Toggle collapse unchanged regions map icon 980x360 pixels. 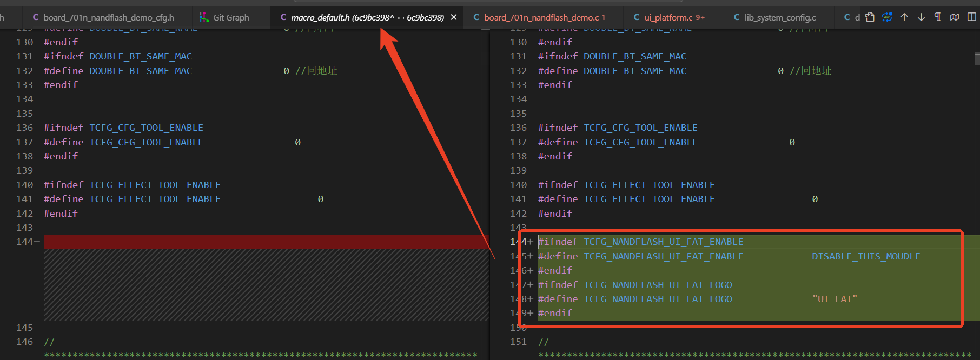pyautogui.click(x=955, y=17)
